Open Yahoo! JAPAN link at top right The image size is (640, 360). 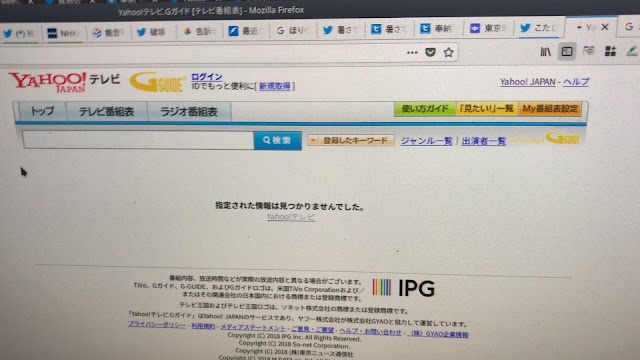coord(528,82)
